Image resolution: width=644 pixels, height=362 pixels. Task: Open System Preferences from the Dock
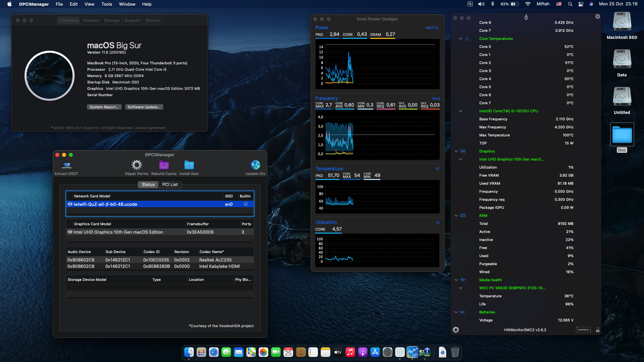(x=387, y=352)
